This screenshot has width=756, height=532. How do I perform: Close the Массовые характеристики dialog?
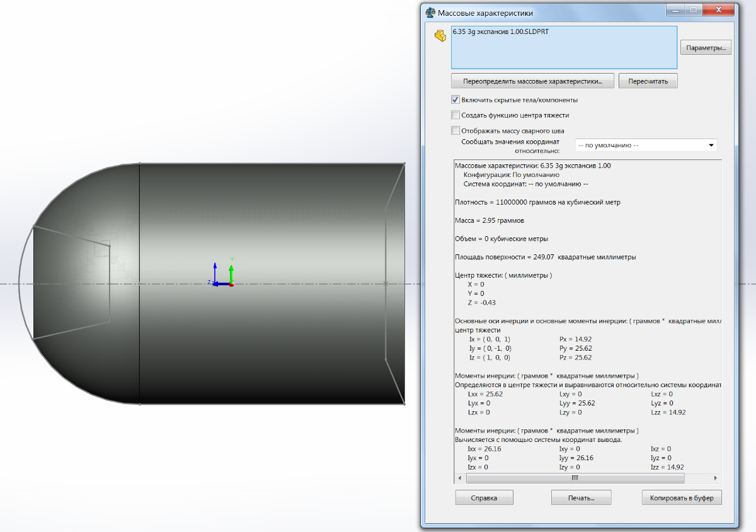click(x=719, y=10)
